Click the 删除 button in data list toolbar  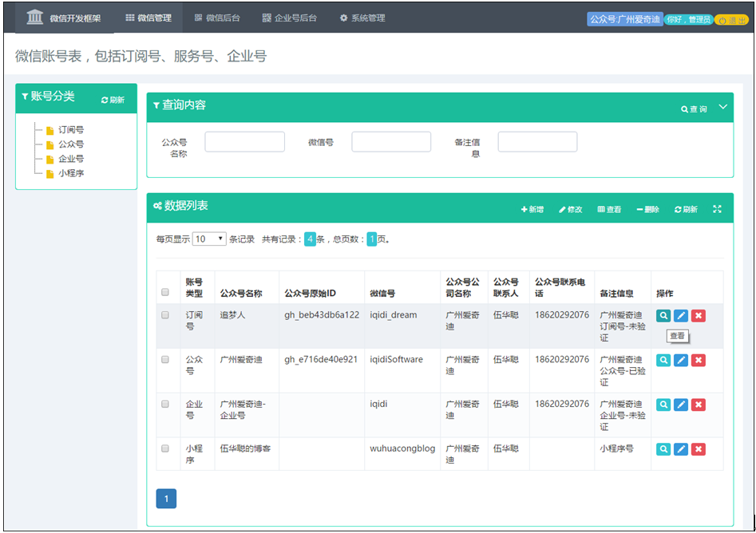tap(648, 209)
